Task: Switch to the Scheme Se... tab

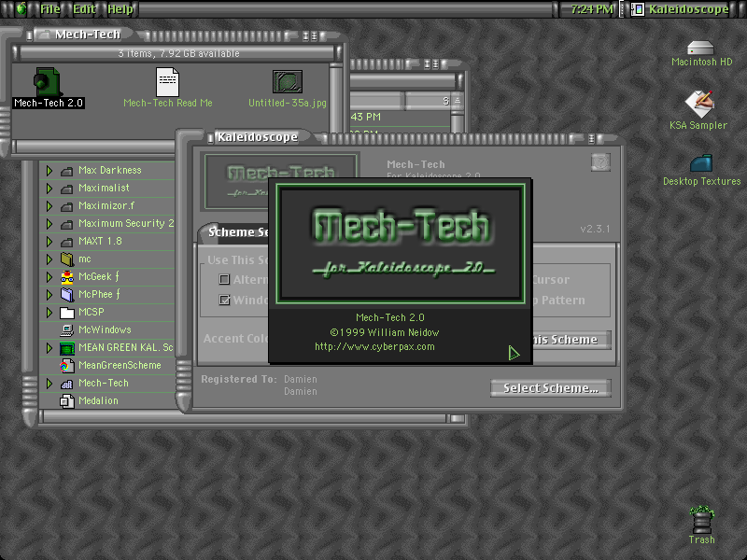Action: click(234, 231)
